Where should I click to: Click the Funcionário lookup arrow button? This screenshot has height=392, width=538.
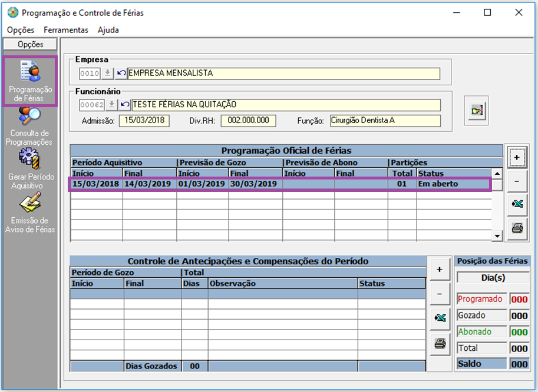point(111,105)
